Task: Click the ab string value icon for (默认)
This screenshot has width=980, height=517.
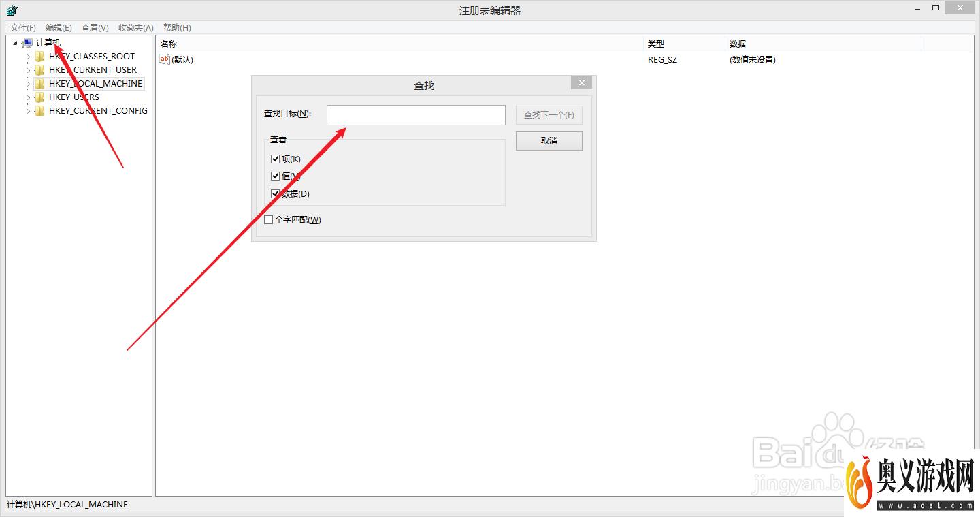Action: click(164, 59)
